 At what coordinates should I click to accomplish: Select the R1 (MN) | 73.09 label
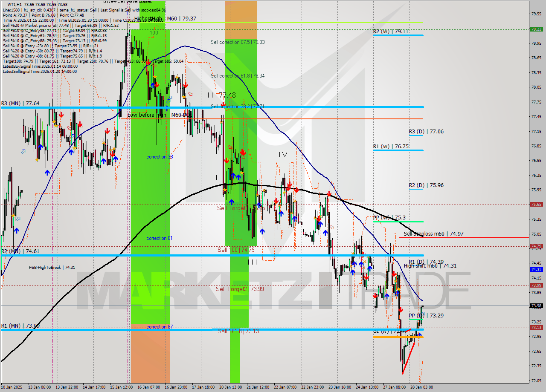pyautogui.click(x=20, y=326)
